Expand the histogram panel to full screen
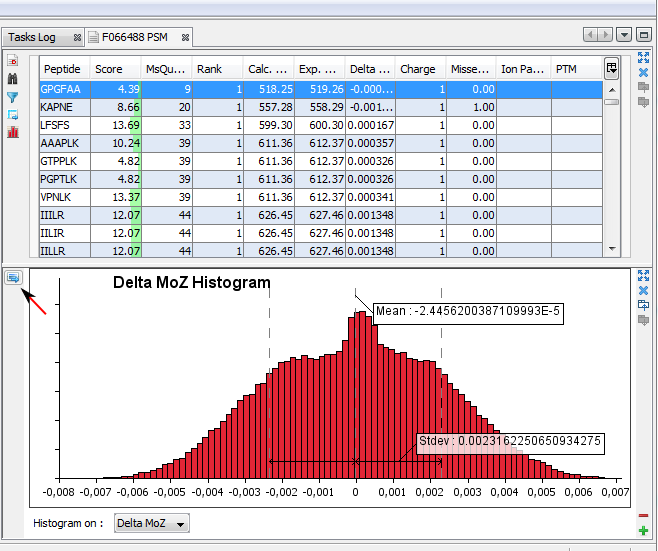Image resolution: width=658 pixels, height=551 pixels. coord(643,276)
